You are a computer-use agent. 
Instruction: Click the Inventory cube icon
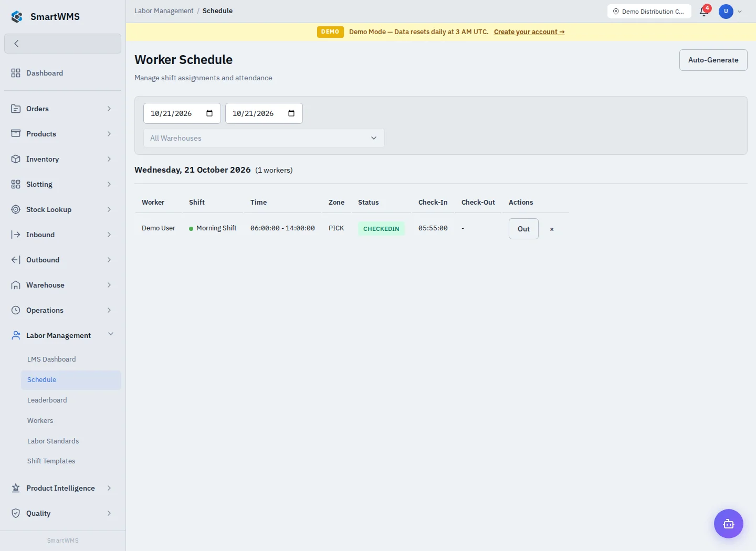pos(16,159)
